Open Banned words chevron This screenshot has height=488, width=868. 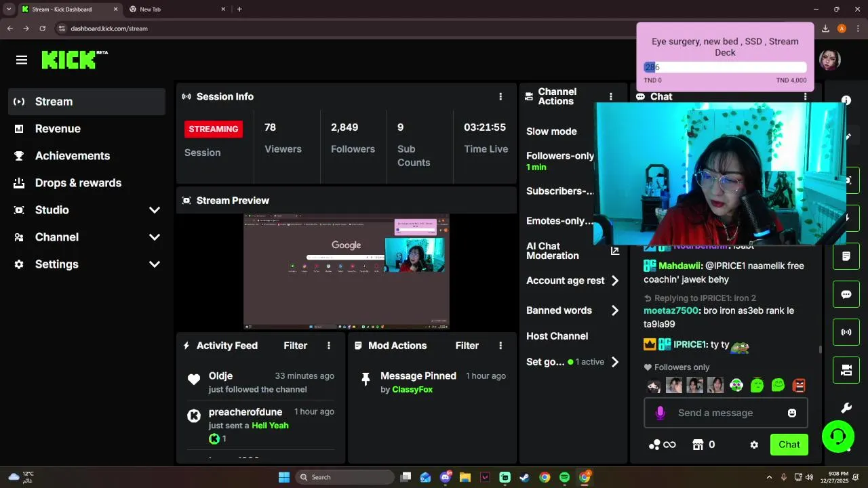tap(615, 310)
